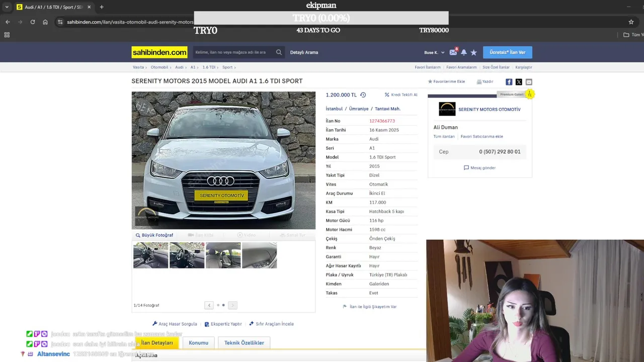Focus the site search input field

pyautogui.click(x=234, y=52)
